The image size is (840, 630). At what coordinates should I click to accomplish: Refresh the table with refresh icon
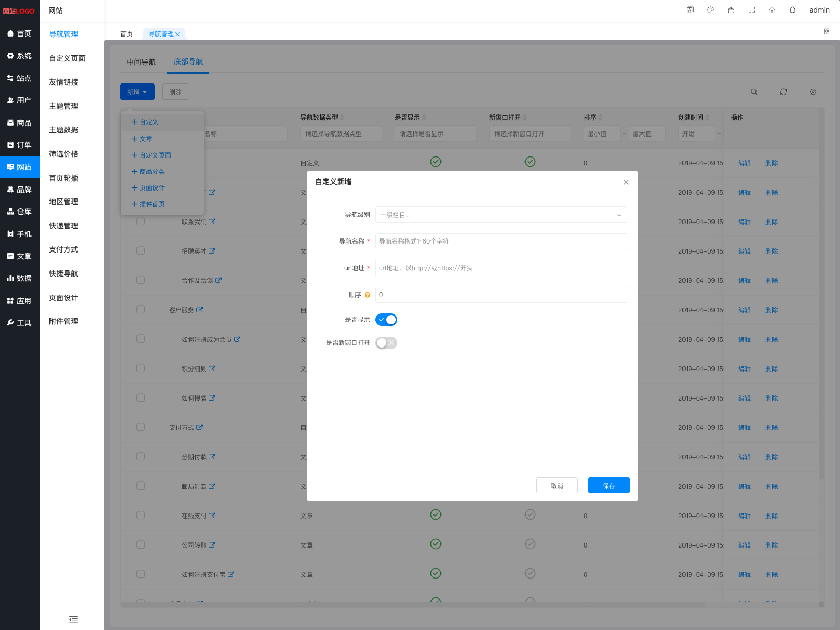[783, 92]
